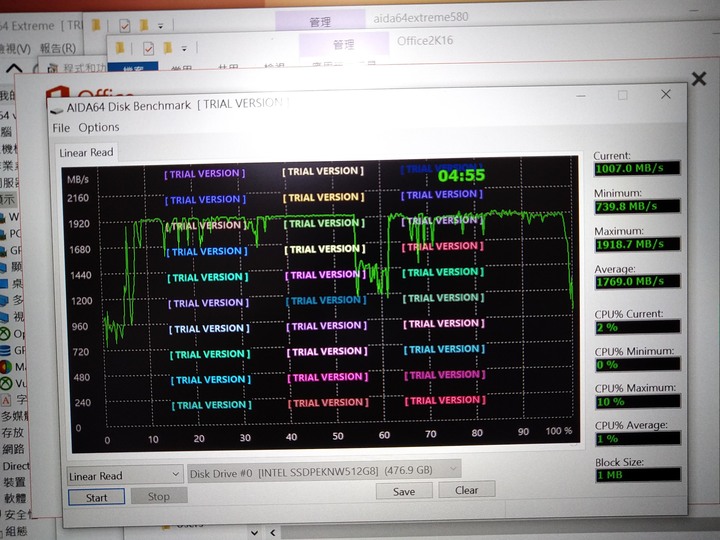The image size is (720, 540).
Task: Click the Block Size 1 MB value
Action: tap(638, 475)
